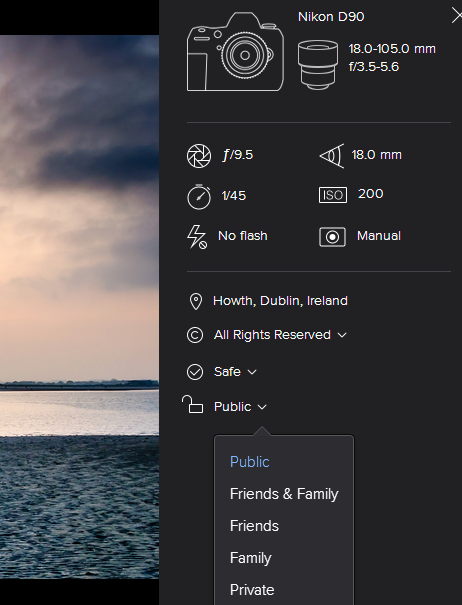The height and width of the screenshot is (605, 462).
Task: Click the Manual exposure mode text
Action: pyautogui.click(x=379, y=236)
